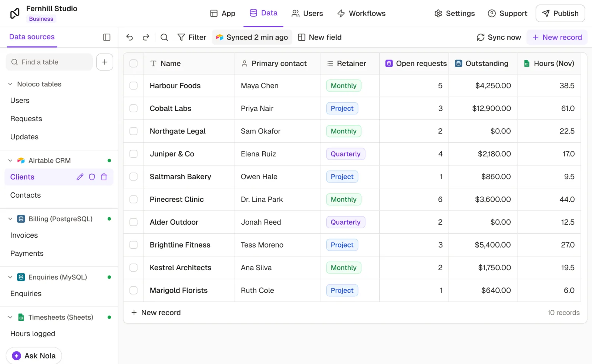Click the Timesheets Sheets source icon
The height and width of the screenshot is (364, 592).
(x=21, y=317)
